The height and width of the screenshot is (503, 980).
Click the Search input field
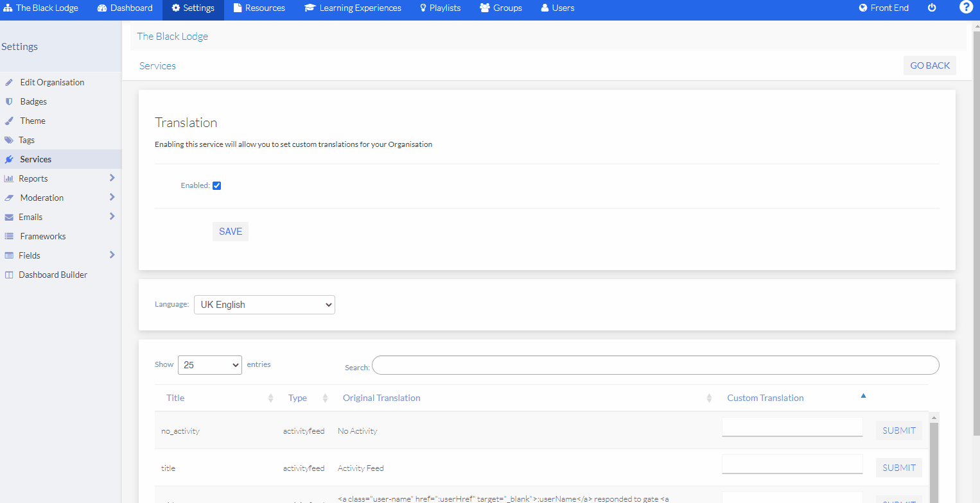[655, 365]
